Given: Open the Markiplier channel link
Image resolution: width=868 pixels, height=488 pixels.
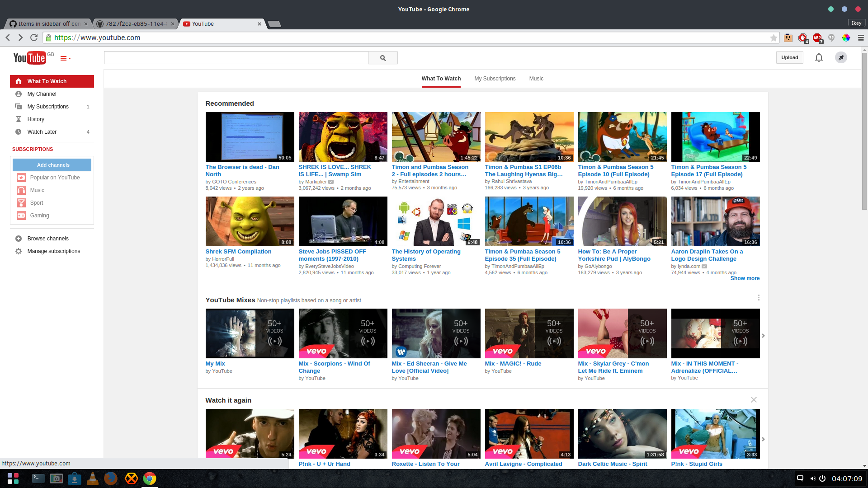Looking at the screenshot, I should [316, 182].
